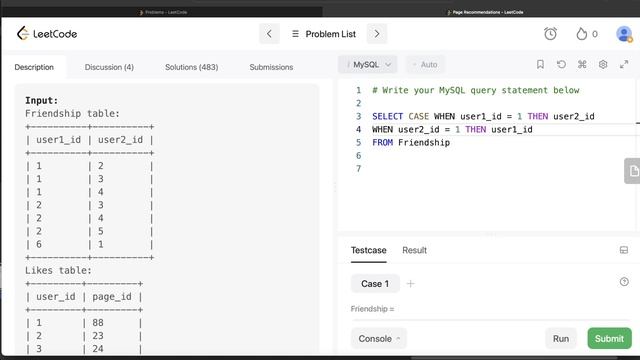Open the Solutions (483) tab

[x=191, y=67]
